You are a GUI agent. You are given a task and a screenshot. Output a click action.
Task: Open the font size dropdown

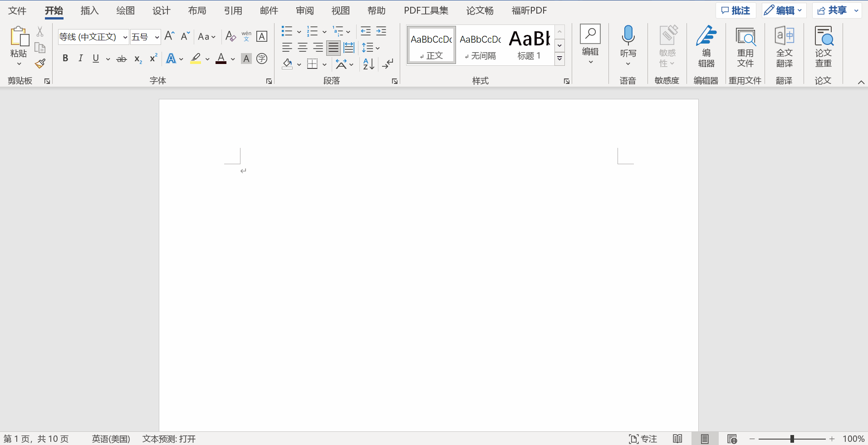[x=157, y=37]
